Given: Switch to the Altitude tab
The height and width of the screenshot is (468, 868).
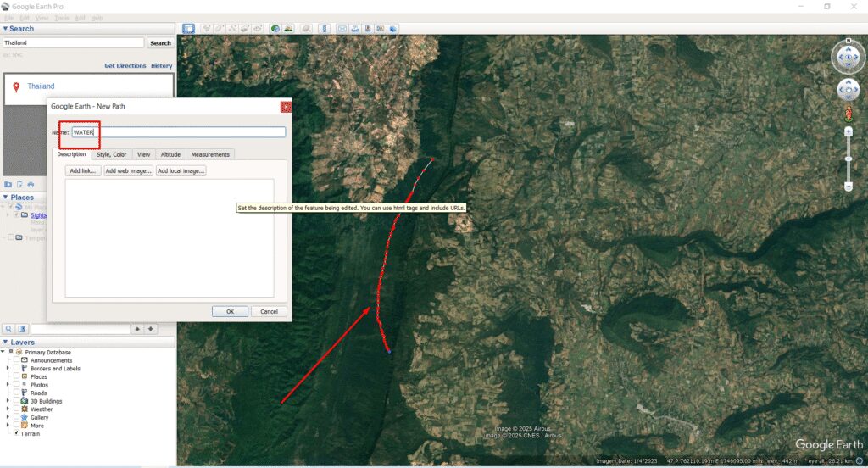Looking at the screenshot, I should 170,154.
